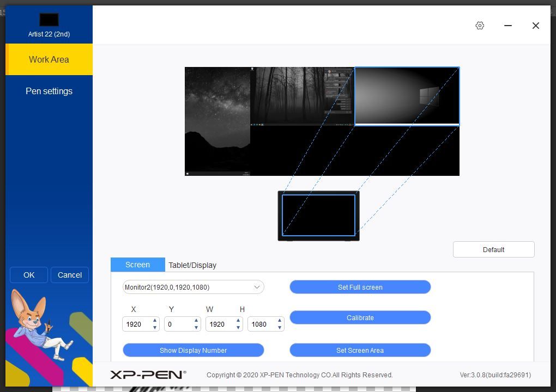This screenshot has width=556, height=392.
Task: Click the Set Full screen button
Action: (360, 287)
